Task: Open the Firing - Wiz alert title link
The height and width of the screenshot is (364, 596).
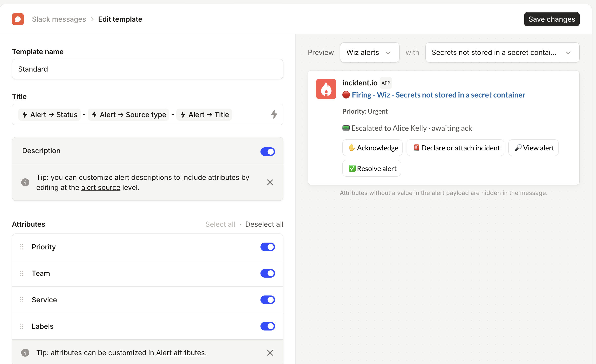Action: tap(438, 95)
